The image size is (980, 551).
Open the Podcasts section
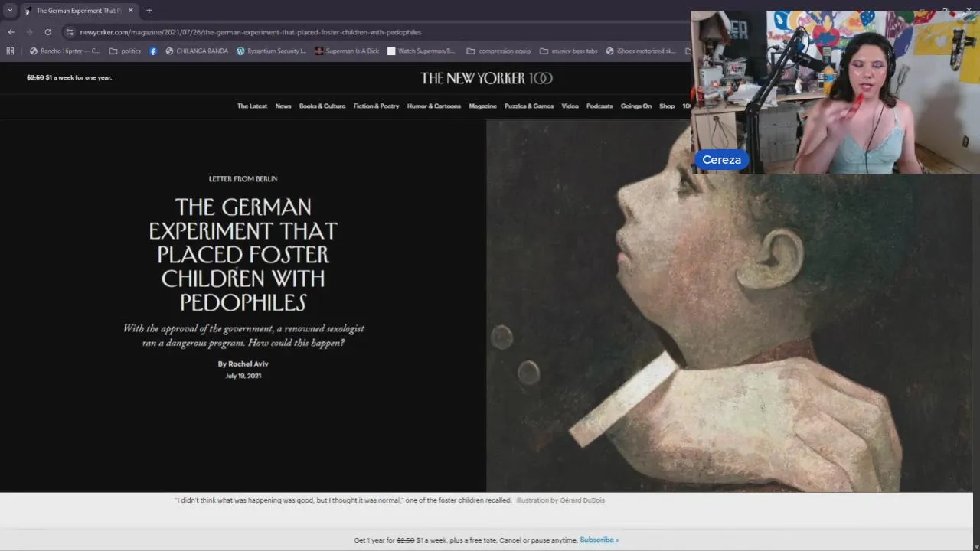599,106
